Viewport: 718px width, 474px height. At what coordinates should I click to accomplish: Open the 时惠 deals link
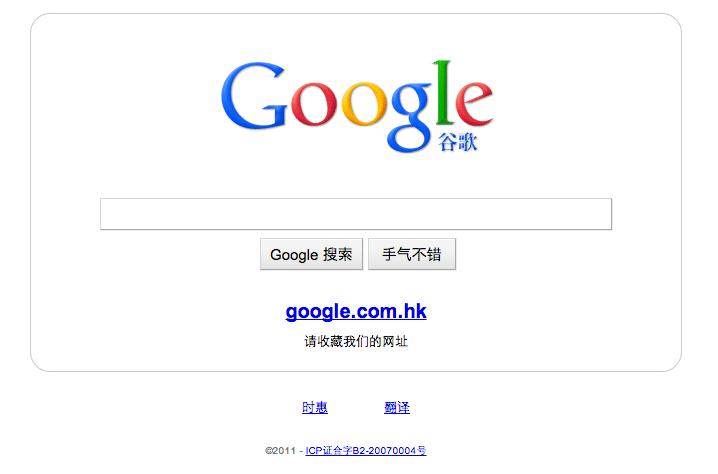(315, 408)
